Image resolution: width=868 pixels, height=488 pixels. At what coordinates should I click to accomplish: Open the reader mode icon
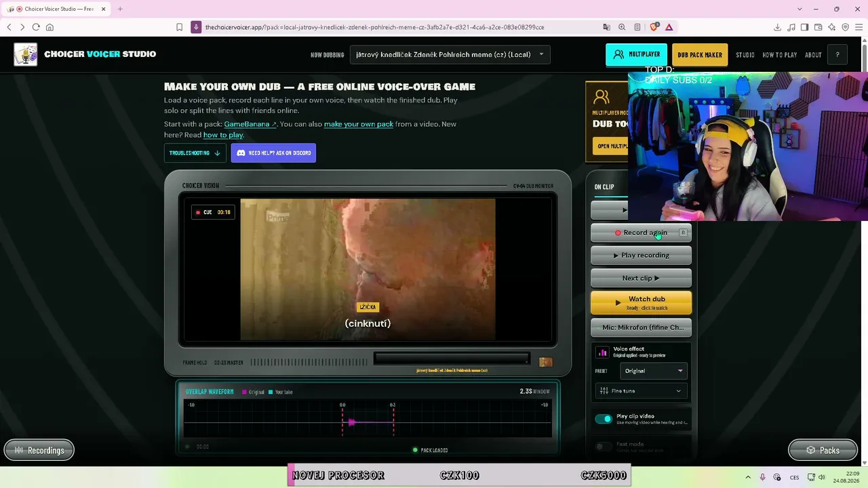click(637, 27)
